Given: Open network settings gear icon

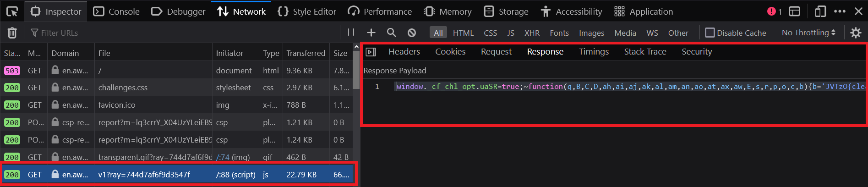Looking at the screenshot, I should pos(856,33).
